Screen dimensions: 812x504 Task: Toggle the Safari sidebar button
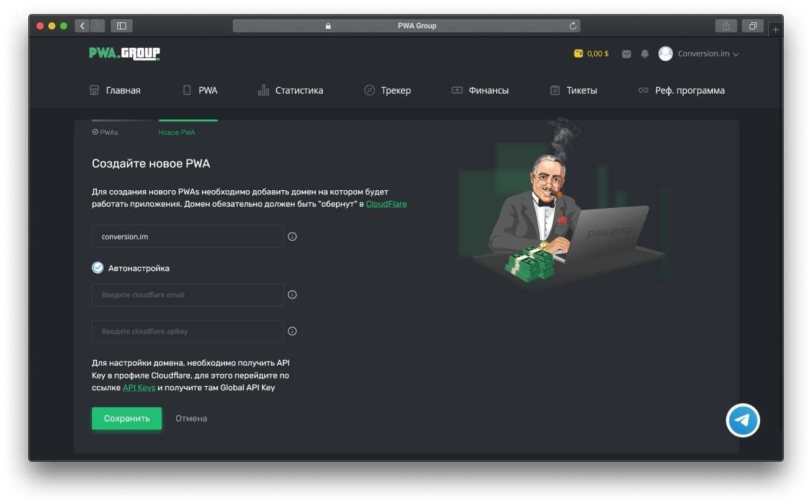[121, 26]
